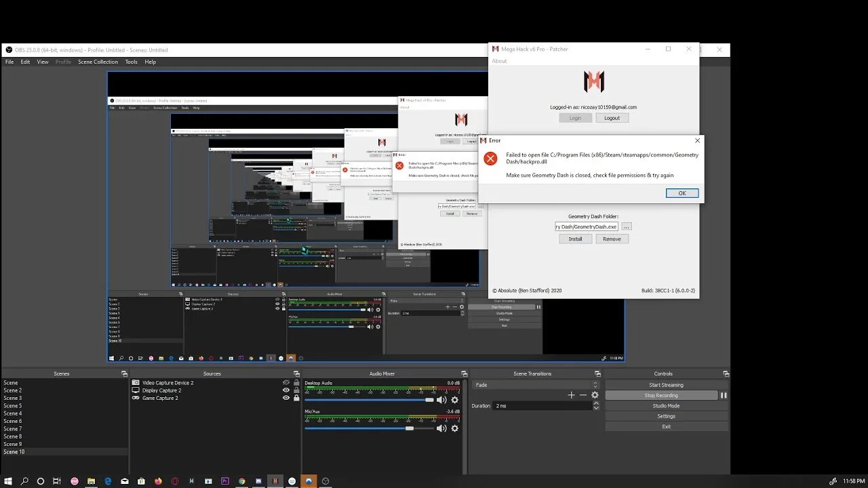
Task: Open OBS Help menu
Action: 151,62
